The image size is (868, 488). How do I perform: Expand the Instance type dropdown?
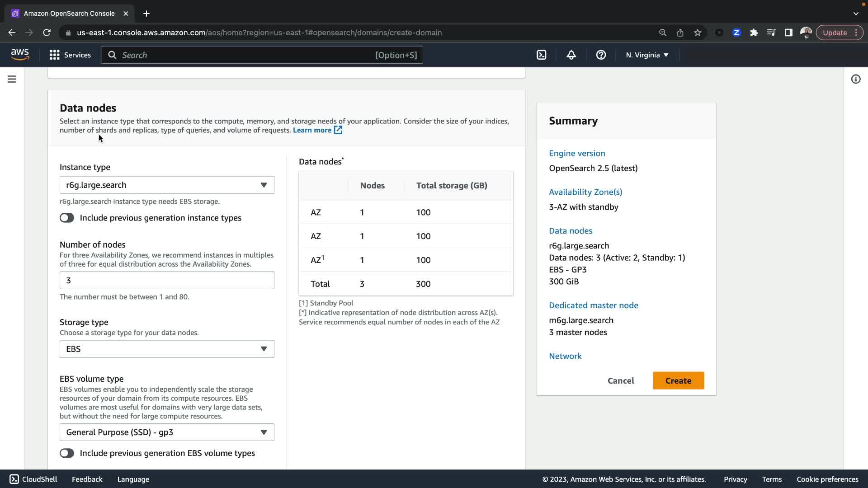click(x=167, y=185)
